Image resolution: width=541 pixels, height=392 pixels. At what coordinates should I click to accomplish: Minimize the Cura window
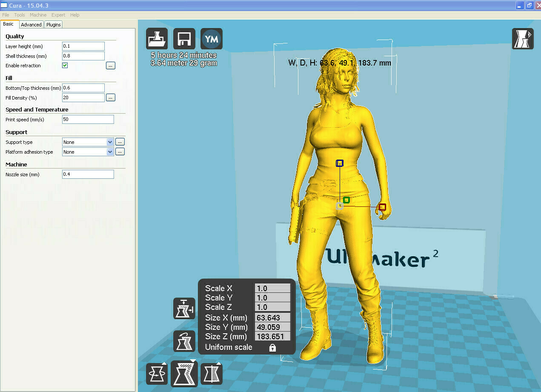pos(520,5)
